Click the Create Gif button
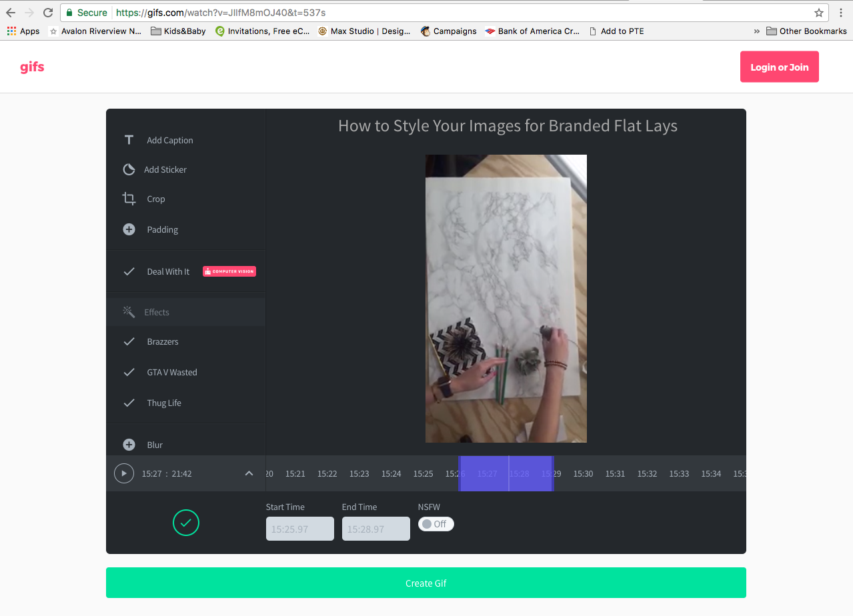 426,583
